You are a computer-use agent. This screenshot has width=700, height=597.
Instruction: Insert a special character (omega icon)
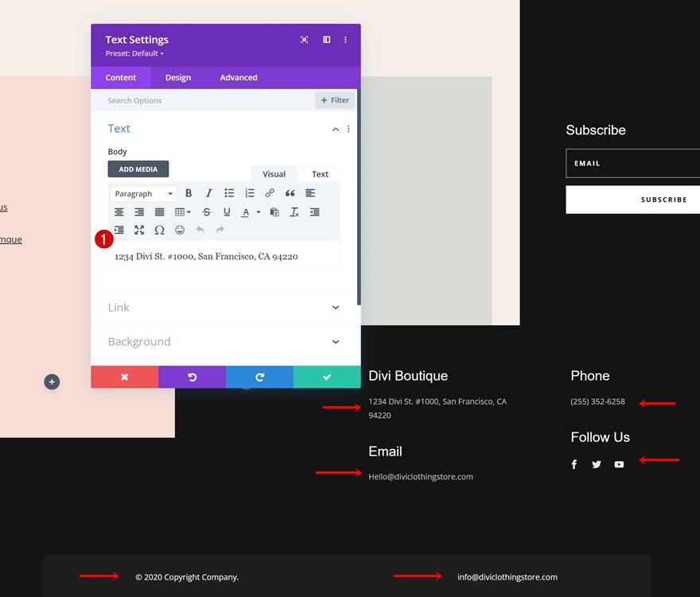tap(159, 230)
